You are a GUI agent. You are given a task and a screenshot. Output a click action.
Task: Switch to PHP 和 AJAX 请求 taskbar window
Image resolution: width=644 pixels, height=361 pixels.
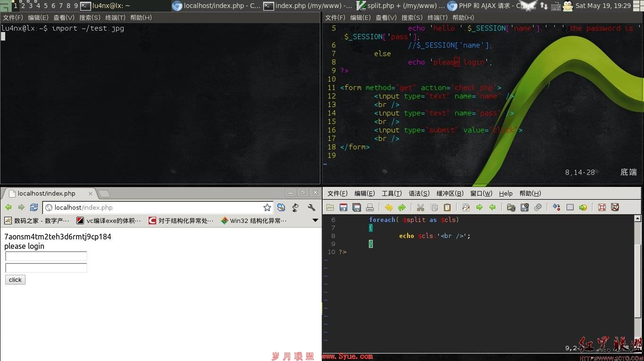(x=491, y=6)
